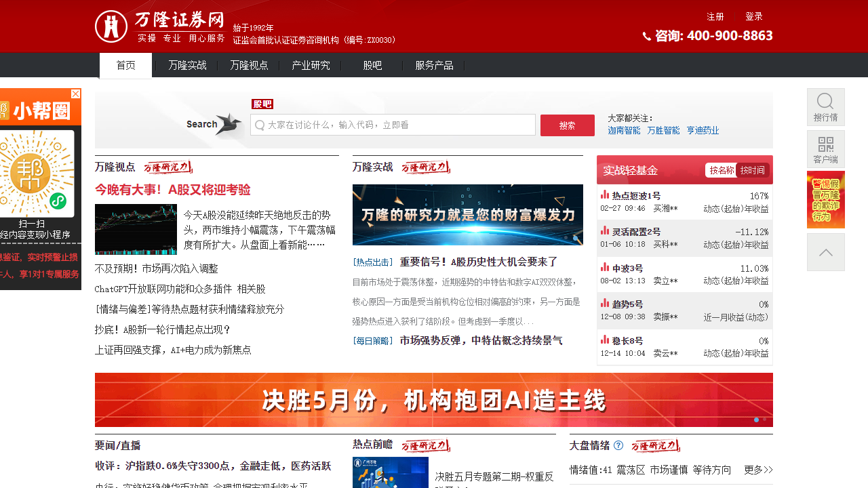Click the 万隆的研究力 blue banner image
The height and width of the screenshot is (488, 868).
click(x=468, y=215)
